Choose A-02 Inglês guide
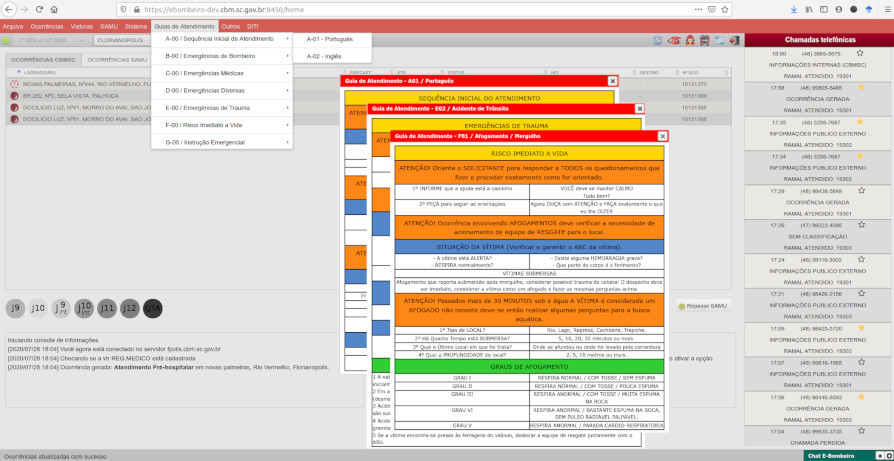This screenshot has width=894, height=461. 332,56
